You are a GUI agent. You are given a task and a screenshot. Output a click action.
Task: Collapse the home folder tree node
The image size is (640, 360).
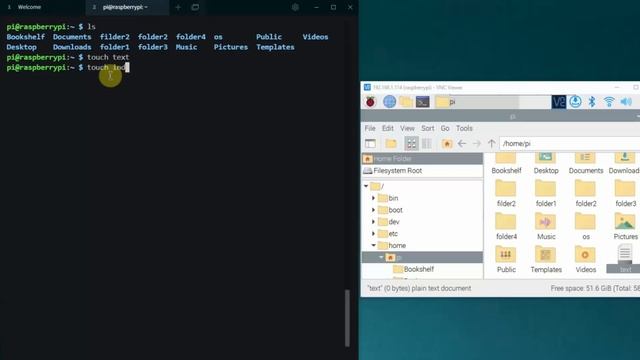(373, 245)
